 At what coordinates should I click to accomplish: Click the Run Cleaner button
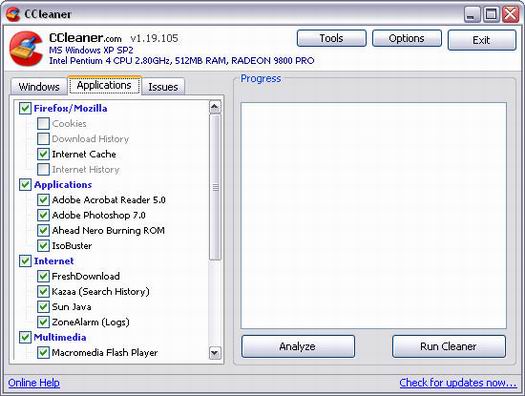tap(449, 346)
